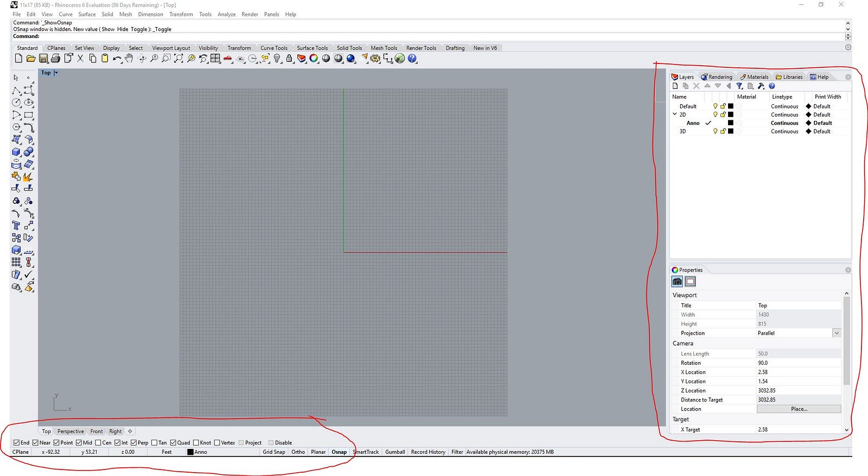Select the Zoom Extents icon
The image size is (868, 476).
click(178, 58)
